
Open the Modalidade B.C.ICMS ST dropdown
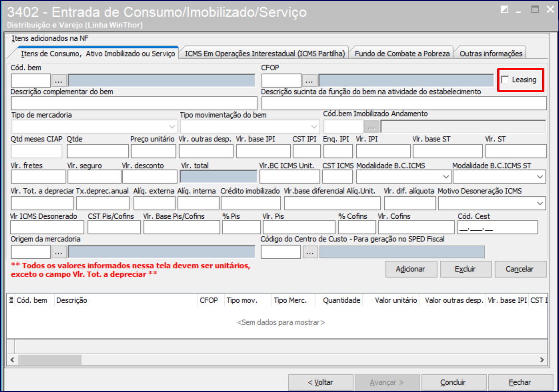(x=540, y=176)
